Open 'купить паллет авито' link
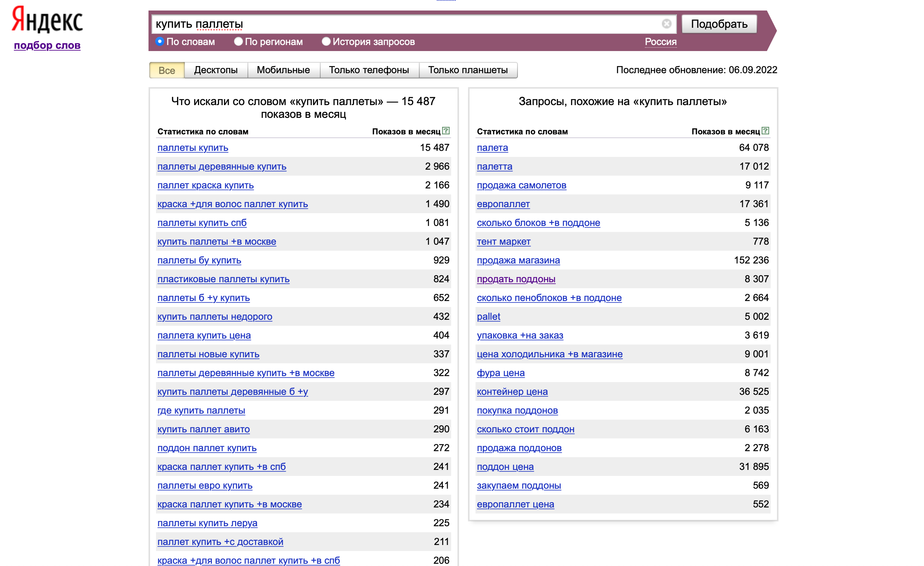924x566 pixels. pyautogui.click(x=204, y=429)
